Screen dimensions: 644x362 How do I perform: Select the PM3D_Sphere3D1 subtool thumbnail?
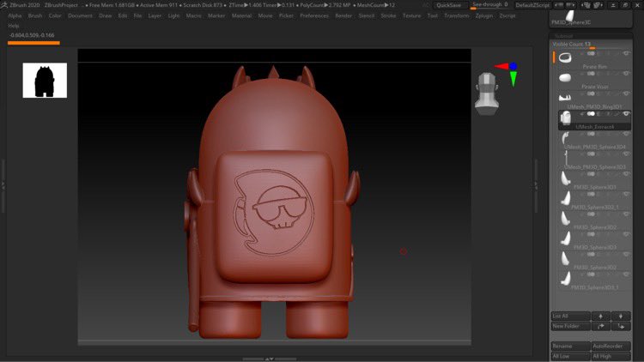pos(565,178)
